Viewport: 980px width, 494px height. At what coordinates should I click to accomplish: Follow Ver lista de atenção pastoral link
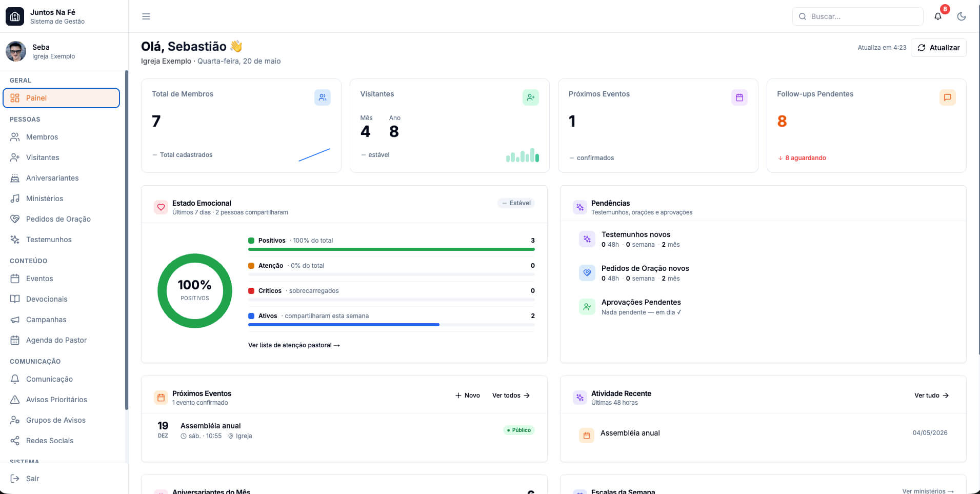click(294, 345)
